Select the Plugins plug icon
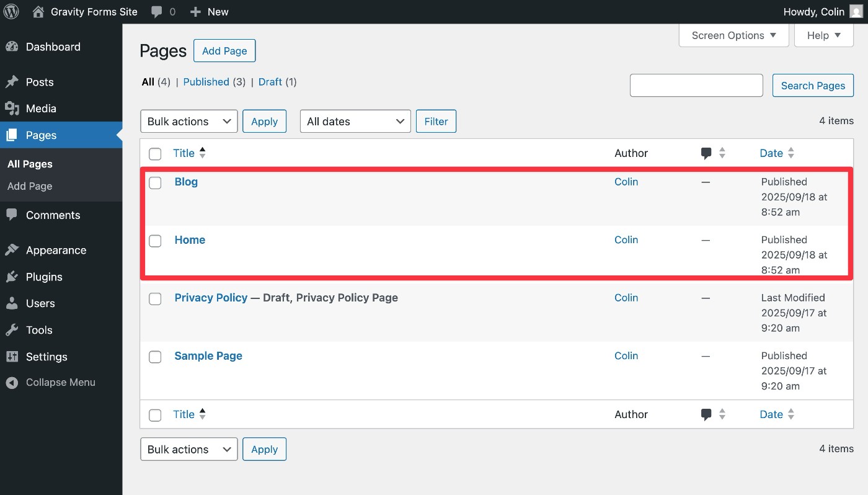The height and width of the screenshot is (495, 868). click(14, 277)
